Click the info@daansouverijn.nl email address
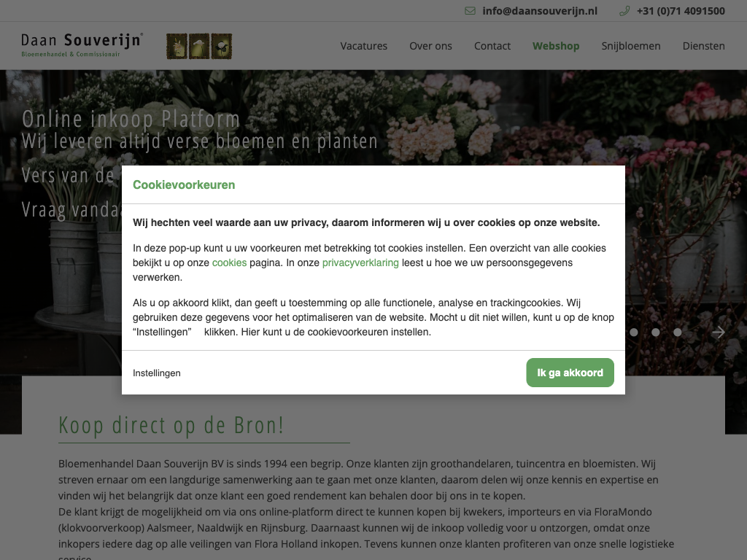The image size is (747, 560). click(540, 11)
